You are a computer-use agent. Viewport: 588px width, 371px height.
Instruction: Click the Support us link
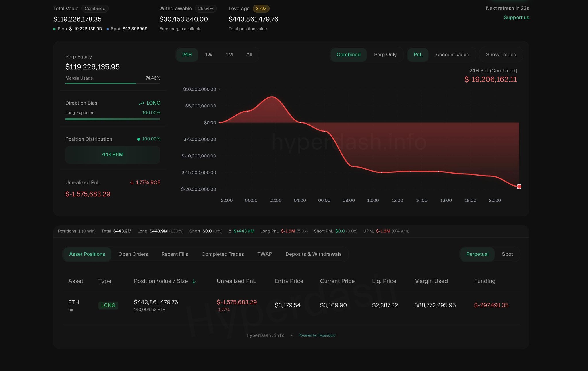pos(516,18)
